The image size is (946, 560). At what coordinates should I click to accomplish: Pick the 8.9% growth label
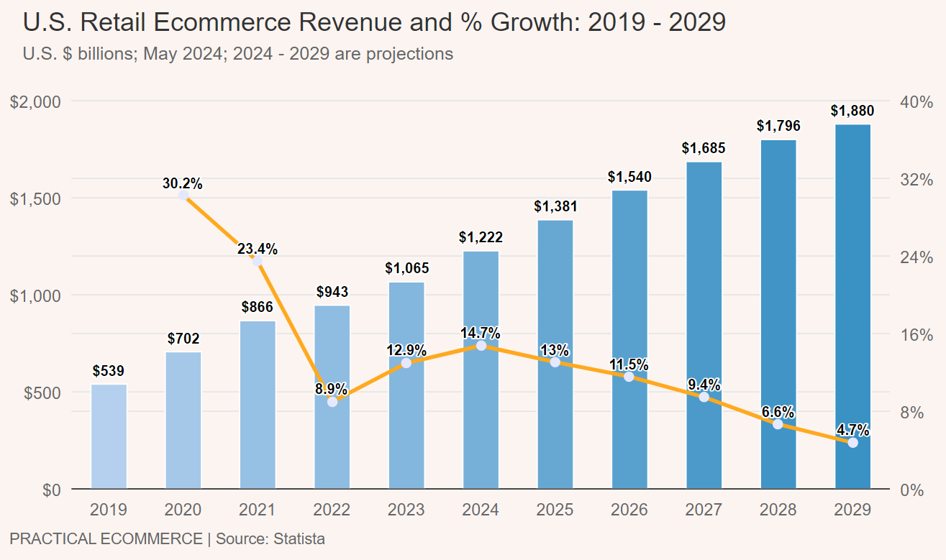(332, 389)
